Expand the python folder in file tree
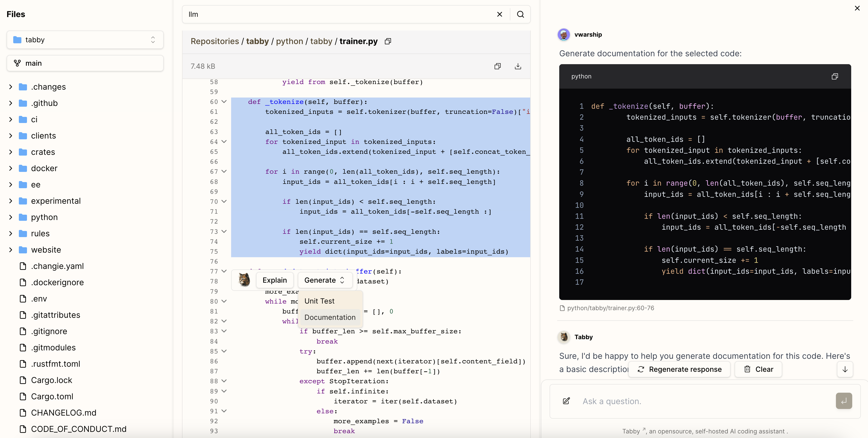 (x=11, y=217)
